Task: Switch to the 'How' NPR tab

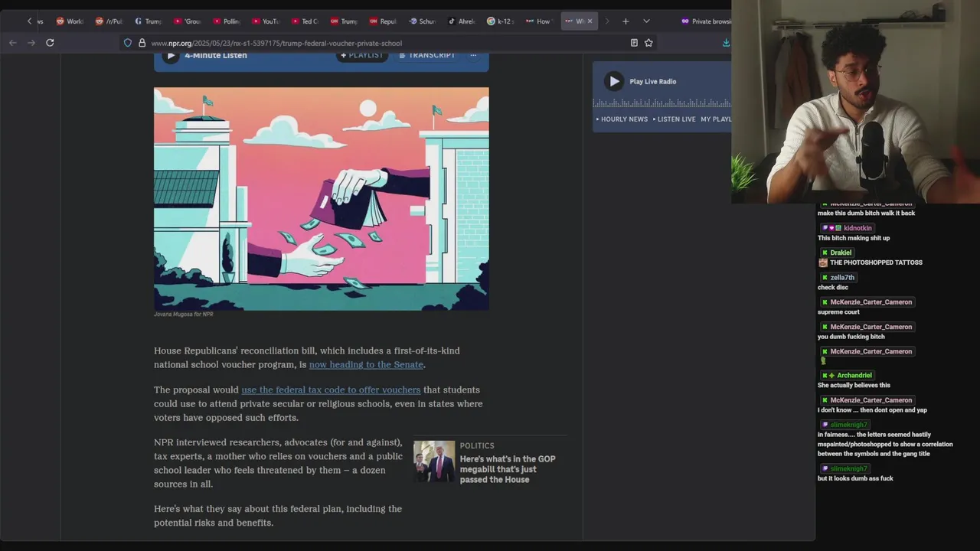Action: coord(538,21)
